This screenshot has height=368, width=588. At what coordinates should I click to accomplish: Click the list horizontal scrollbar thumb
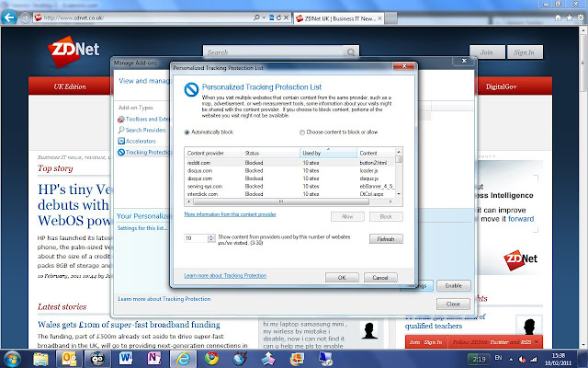(281, 201)
